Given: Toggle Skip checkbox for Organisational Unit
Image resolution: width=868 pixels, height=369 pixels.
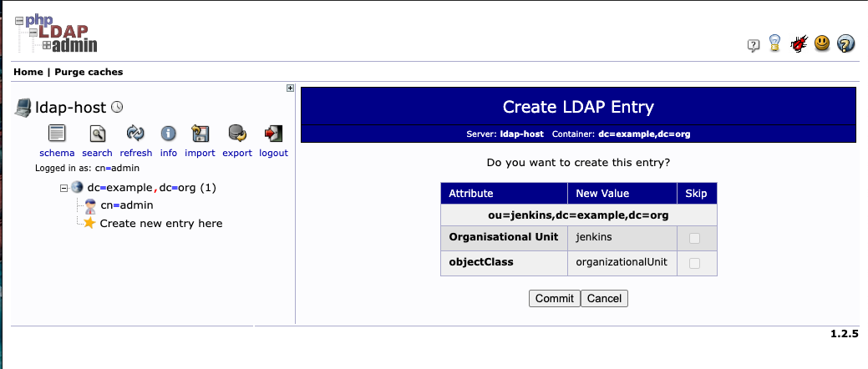Looking at the screenshot, I should (x=695, y=238).
